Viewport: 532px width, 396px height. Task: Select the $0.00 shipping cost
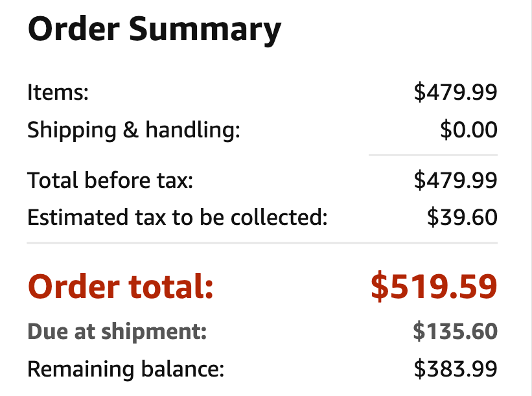(468, 130)
